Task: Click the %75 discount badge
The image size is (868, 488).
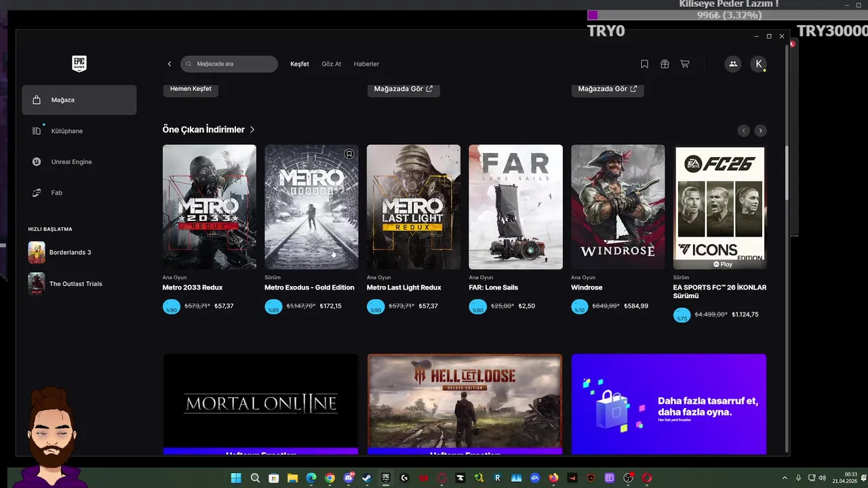Action: coord(682,314)
